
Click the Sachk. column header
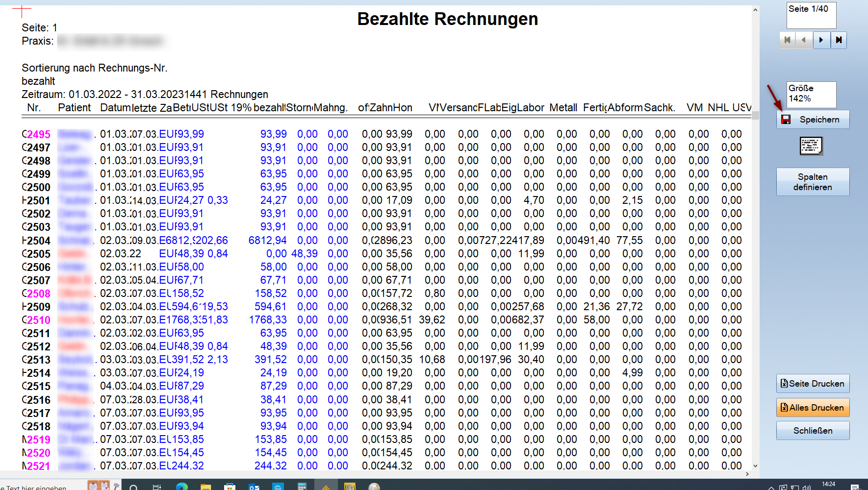660,107
